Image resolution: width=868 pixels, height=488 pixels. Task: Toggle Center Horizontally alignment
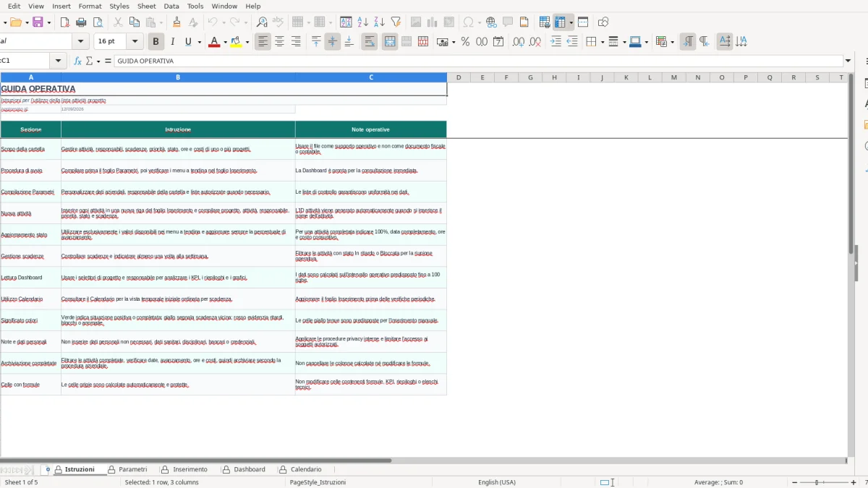pyautogui.click(x=279, y=42)
